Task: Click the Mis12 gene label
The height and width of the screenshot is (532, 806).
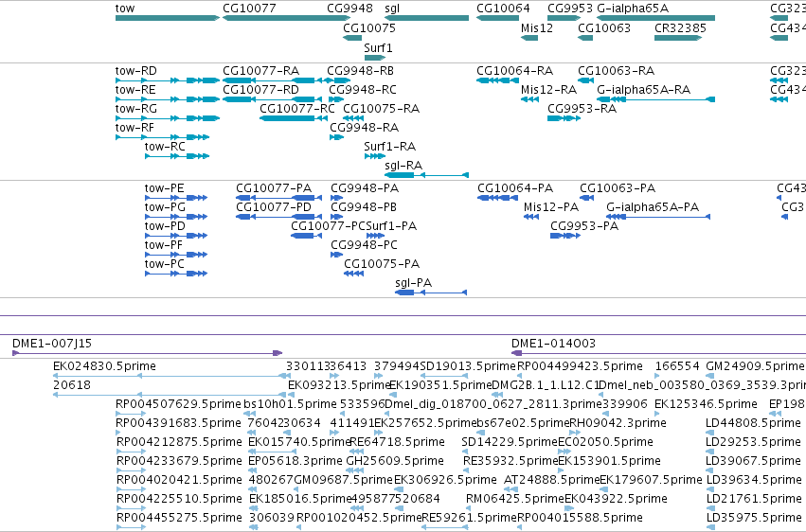Action: point(537,27)
